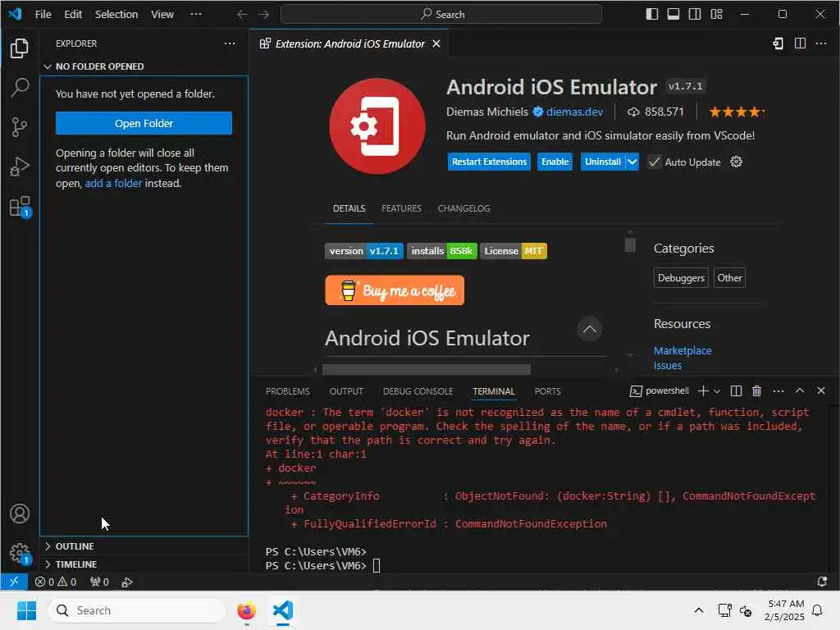Open Customize Layout icon in title bar
The image size is (840, 630).
pyautogui.click(x=716, y=14)
